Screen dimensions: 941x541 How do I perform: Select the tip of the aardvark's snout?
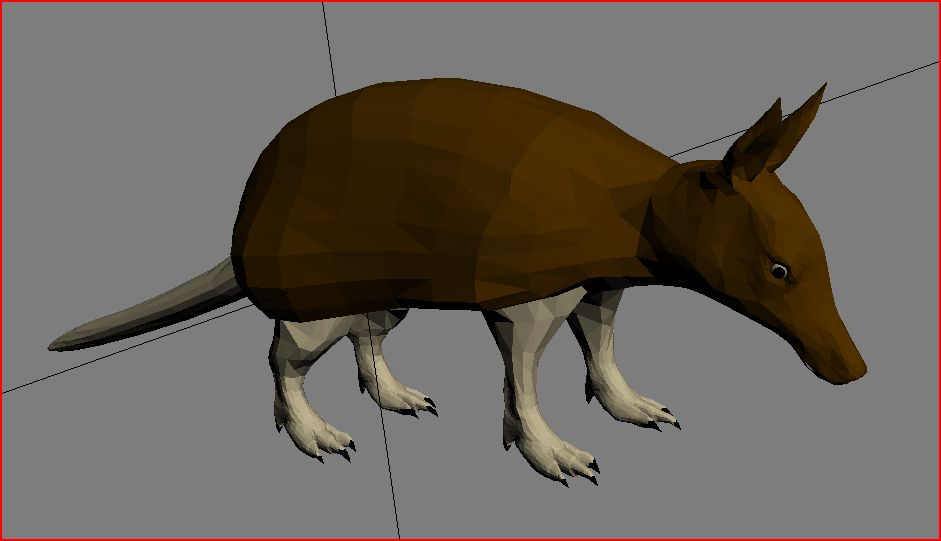pos(854,370)
